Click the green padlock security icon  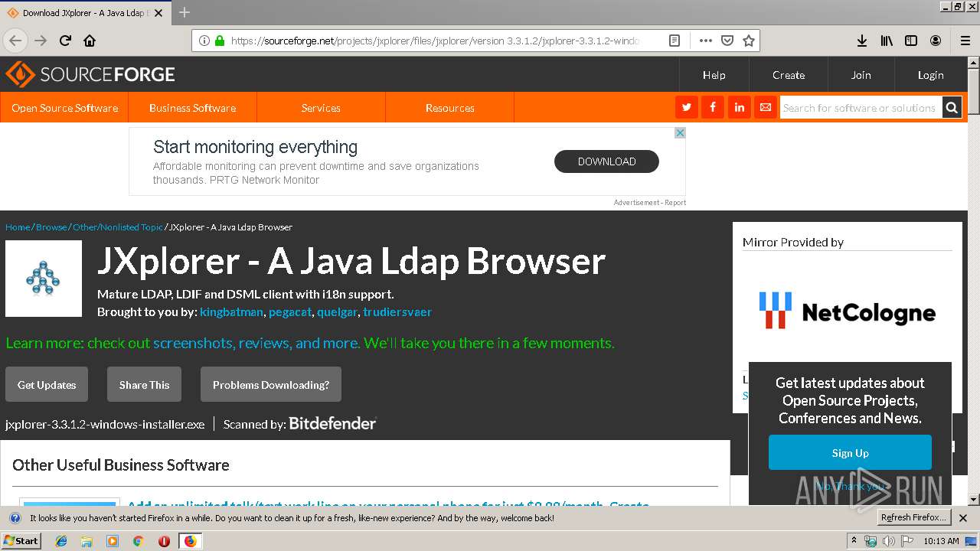click(220, 41)
